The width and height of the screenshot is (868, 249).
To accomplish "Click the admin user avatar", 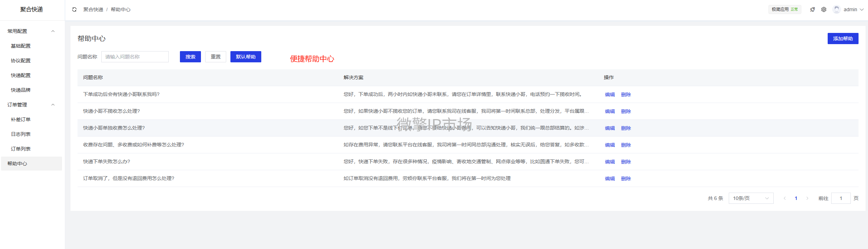I will 837,9.
